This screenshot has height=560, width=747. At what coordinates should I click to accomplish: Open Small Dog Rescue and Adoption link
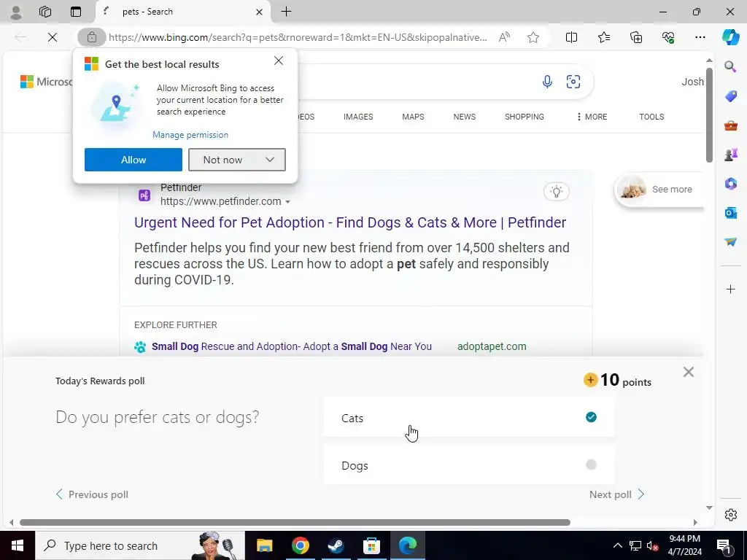point(292,346)
